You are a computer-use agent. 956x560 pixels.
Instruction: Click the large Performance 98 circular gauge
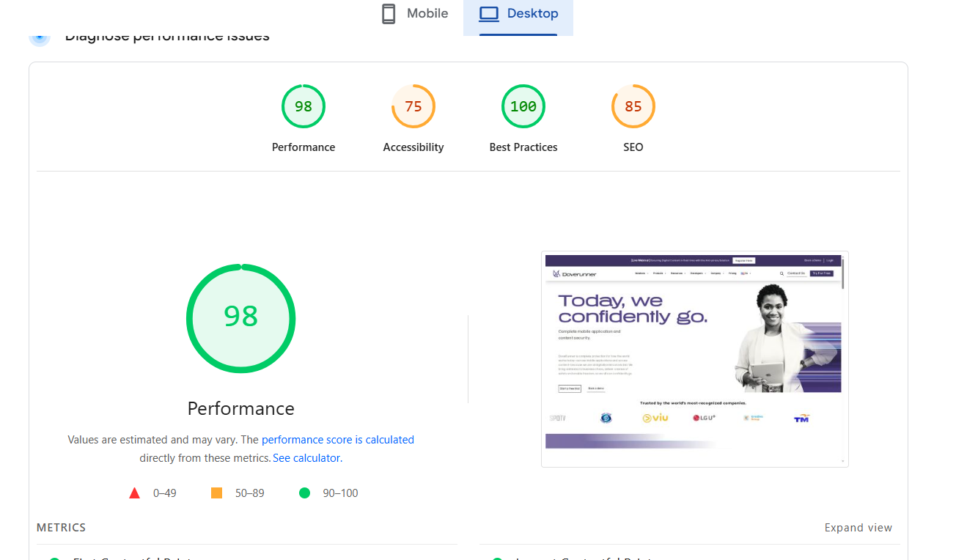coord(240,318)
